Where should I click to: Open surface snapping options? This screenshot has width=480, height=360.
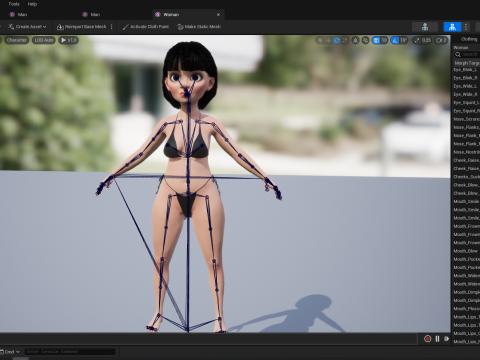click(x=366, y=40)
